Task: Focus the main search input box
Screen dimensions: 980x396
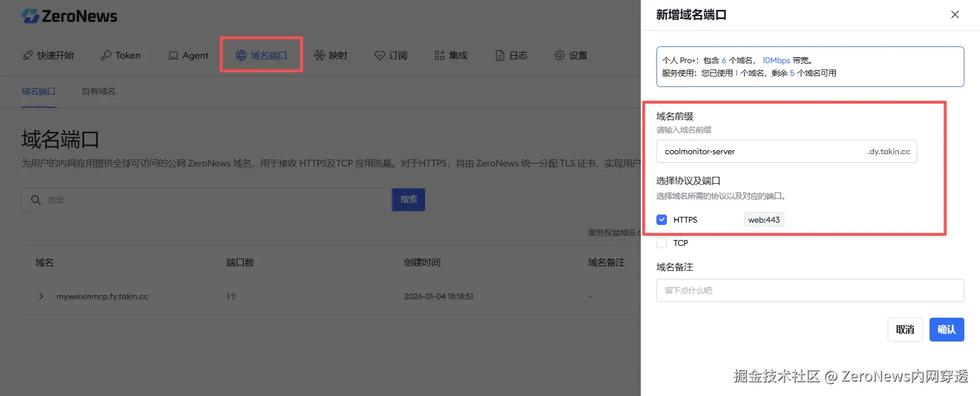Action: (206, 199)
